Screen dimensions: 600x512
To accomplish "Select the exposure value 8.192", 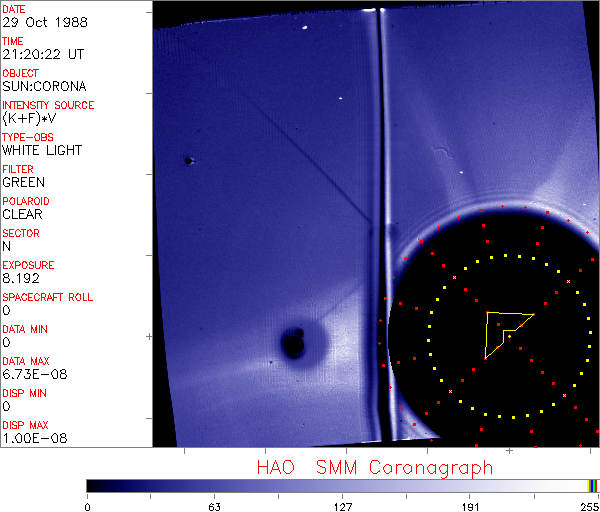I will (x=21, y=278).
